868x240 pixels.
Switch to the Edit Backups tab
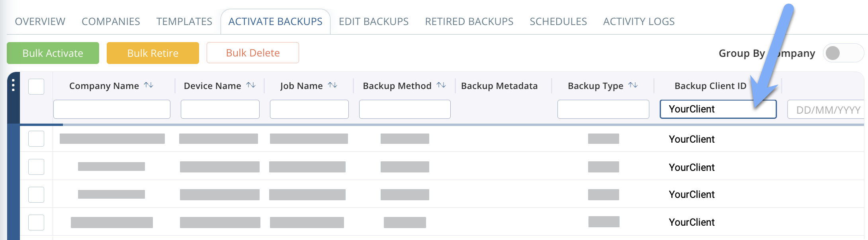(x=373, y=21)
